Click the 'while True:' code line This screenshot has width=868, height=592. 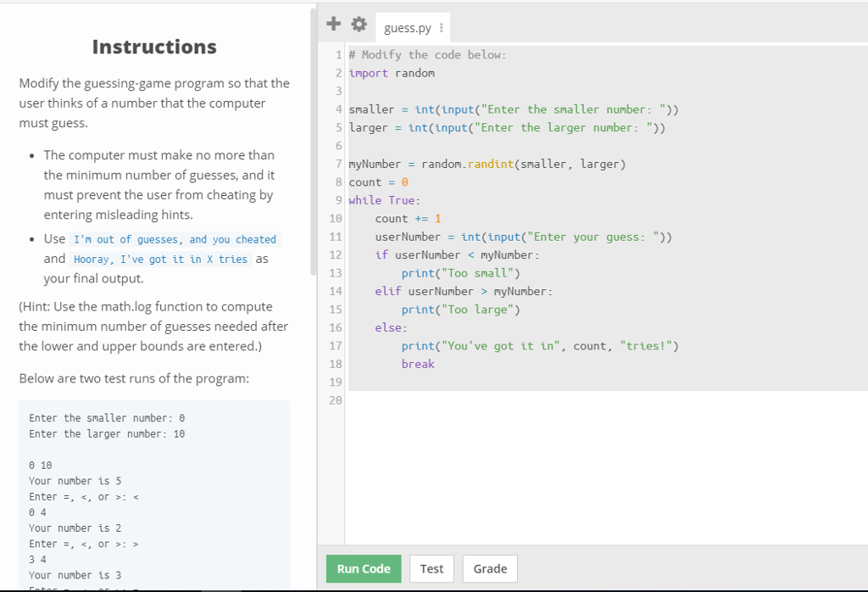384,200
